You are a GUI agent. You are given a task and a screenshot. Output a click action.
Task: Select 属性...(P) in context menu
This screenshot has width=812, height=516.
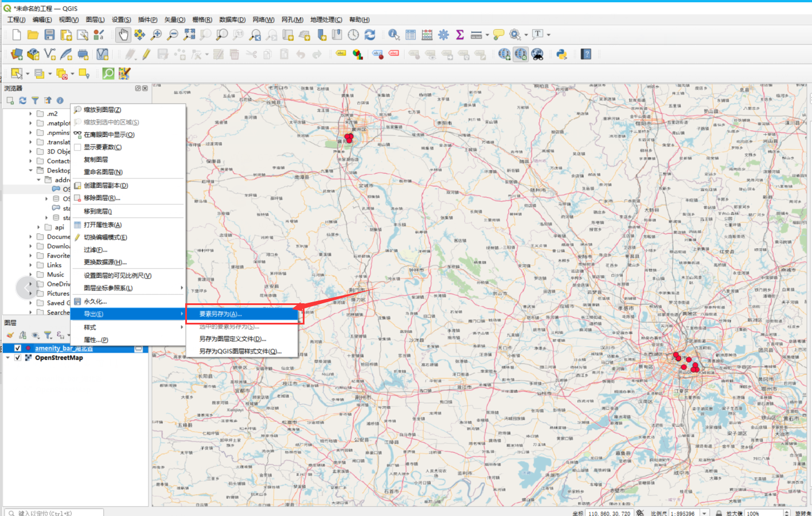click(x=128, y=340)
